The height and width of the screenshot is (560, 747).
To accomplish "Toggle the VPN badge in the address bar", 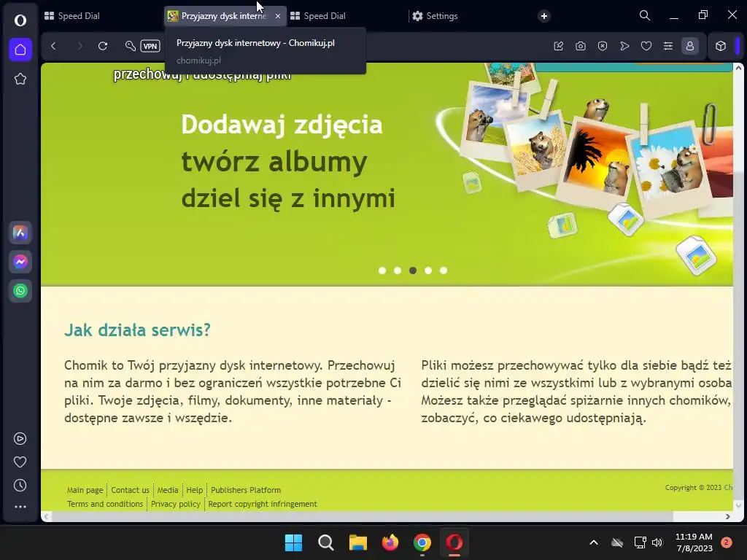I will (x=150, y=46).
